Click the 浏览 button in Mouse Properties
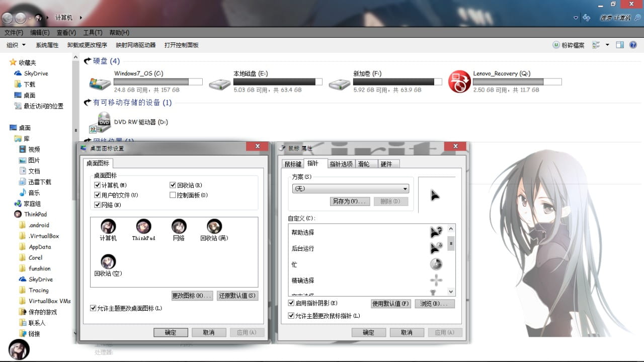Screen dimensions: 644x362 435,303
